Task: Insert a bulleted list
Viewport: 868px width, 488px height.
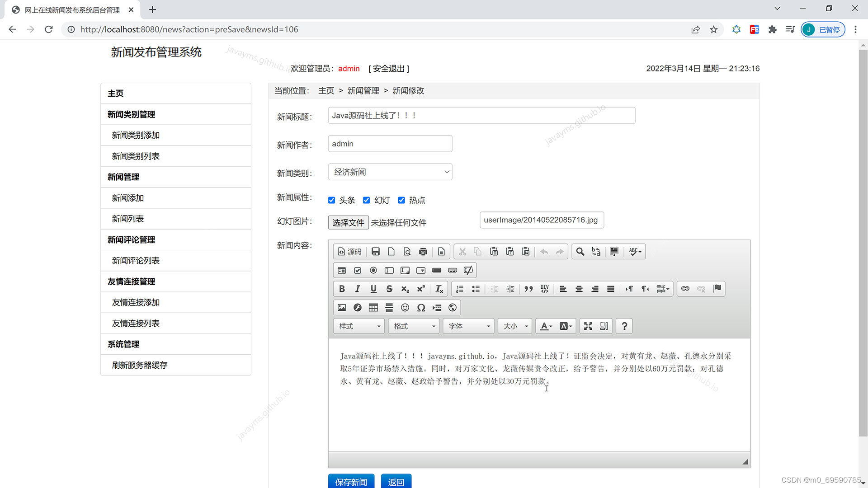Action: click(x=476, y=289)
